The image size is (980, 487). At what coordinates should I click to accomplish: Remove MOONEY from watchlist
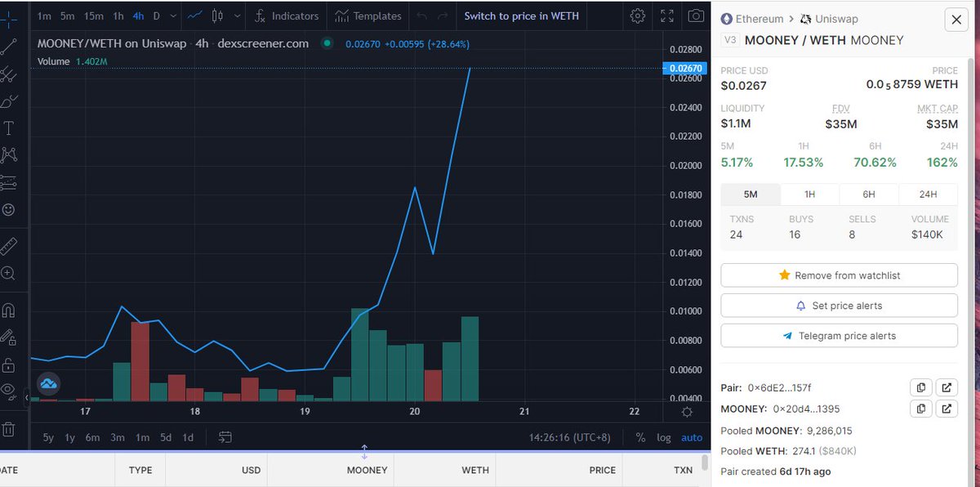click(x=840, y=275)
